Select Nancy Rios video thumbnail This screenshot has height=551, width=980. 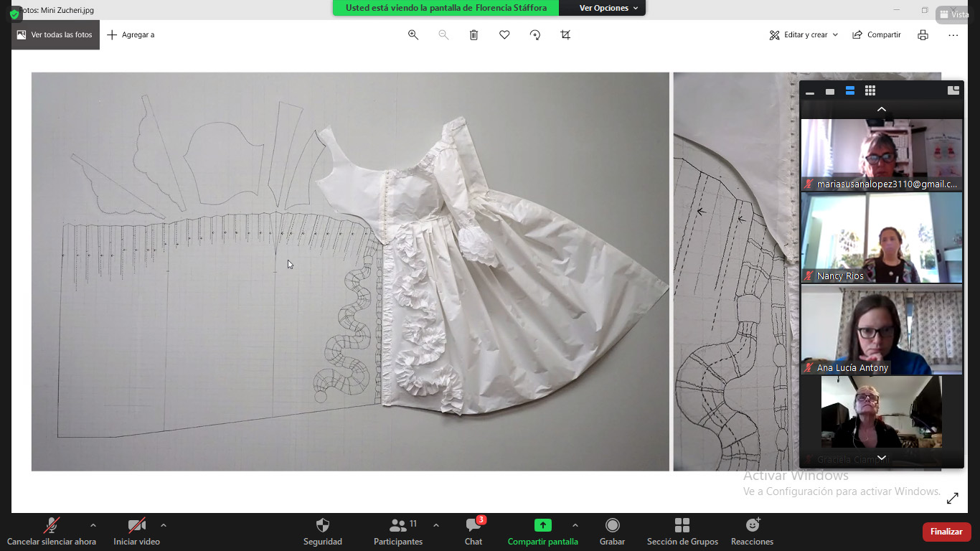[x=881, y=238]
